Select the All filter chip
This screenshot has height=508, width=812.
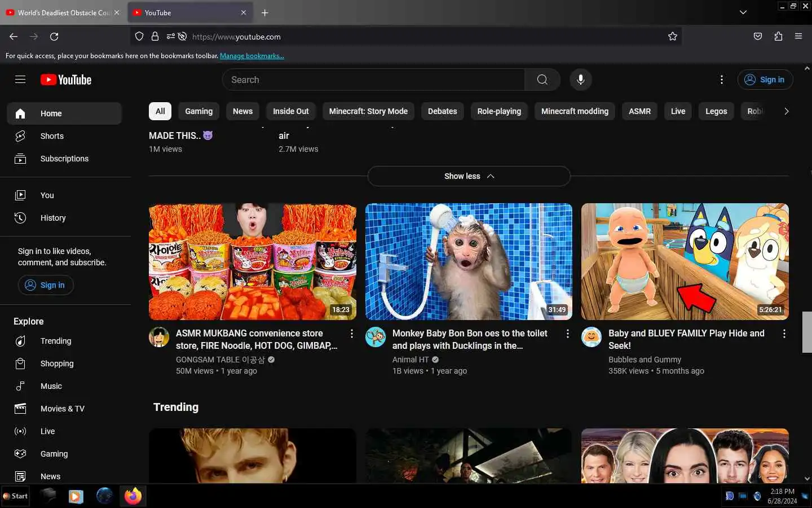click(x=160, y=111)
